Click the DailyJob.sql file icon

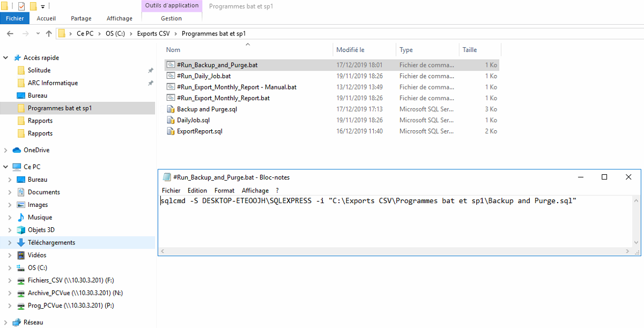click(171, 120)
